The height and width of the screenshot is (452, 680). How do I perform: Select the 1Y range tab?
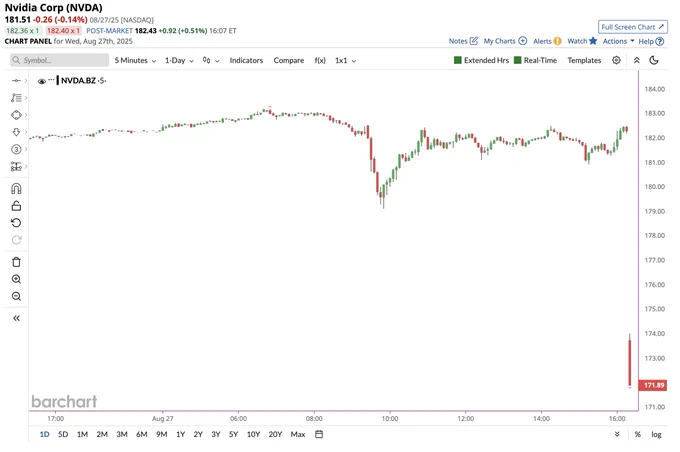coord(180,434)
